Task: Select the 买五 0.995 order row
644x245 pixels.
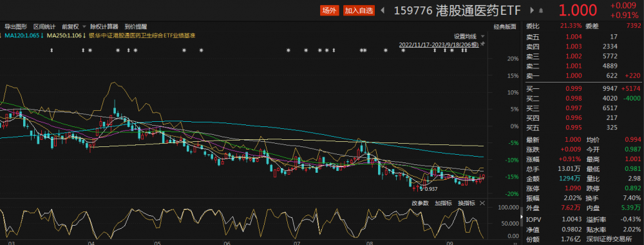Action: [583, 128]
